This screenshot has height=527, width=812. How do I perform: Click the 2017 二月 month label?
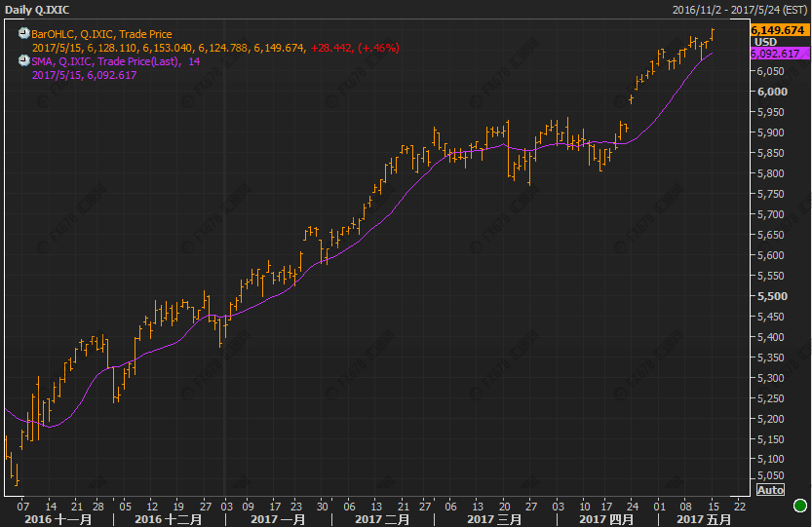pos(382,519)
